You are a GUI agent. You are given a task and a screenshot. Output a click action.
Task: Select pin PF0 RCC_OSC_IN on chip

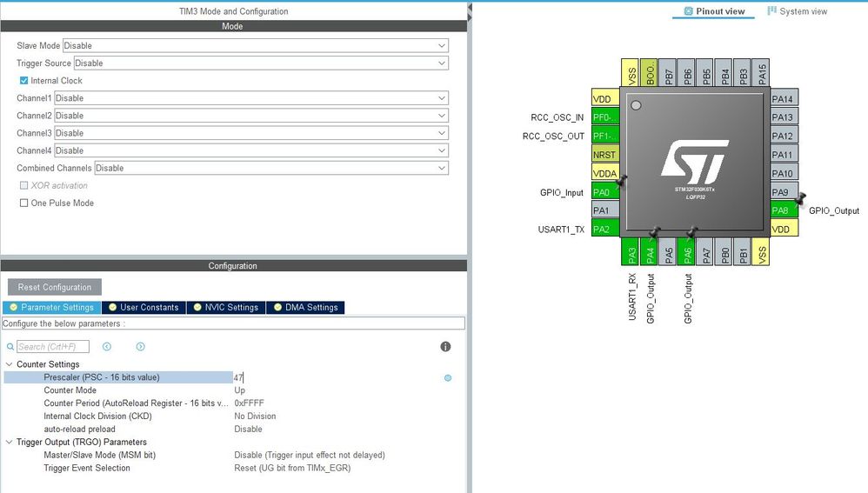pos(605,117)
